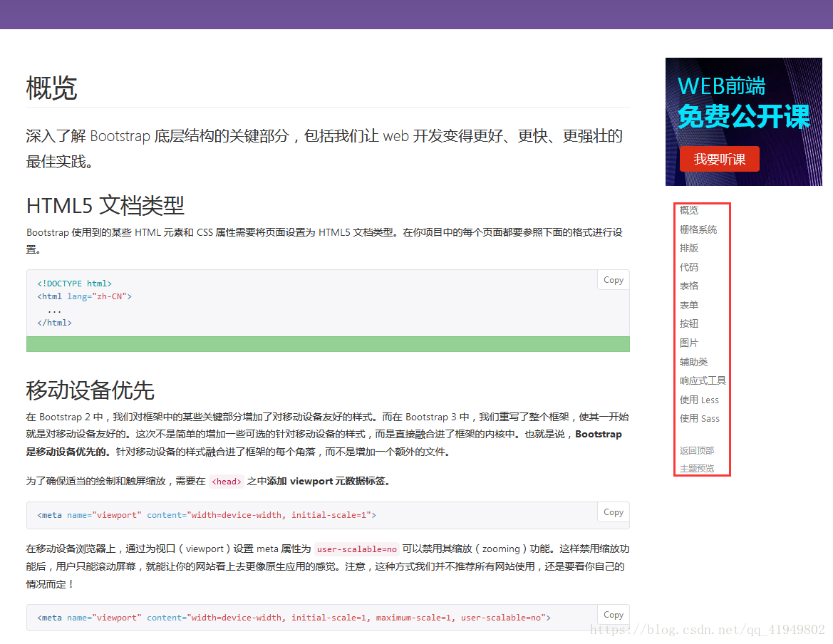Copy the viewport meta tag code
833x644 pixels.
[612, 511]
